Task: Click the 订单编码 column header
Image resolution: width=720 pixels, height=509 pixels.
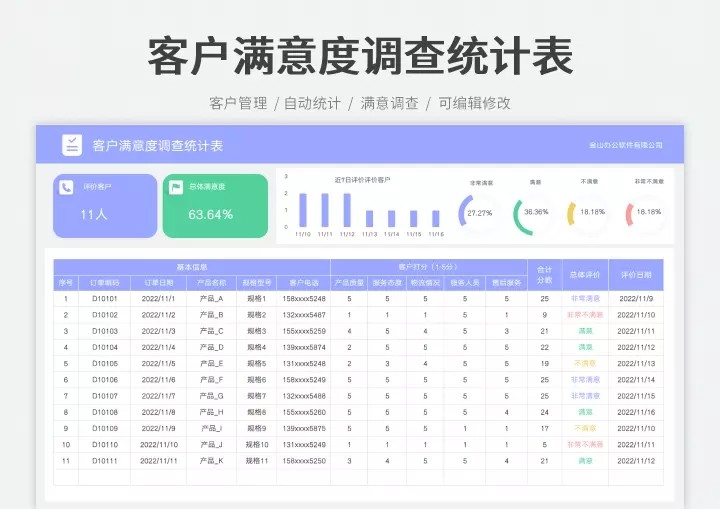Action: 105,283
